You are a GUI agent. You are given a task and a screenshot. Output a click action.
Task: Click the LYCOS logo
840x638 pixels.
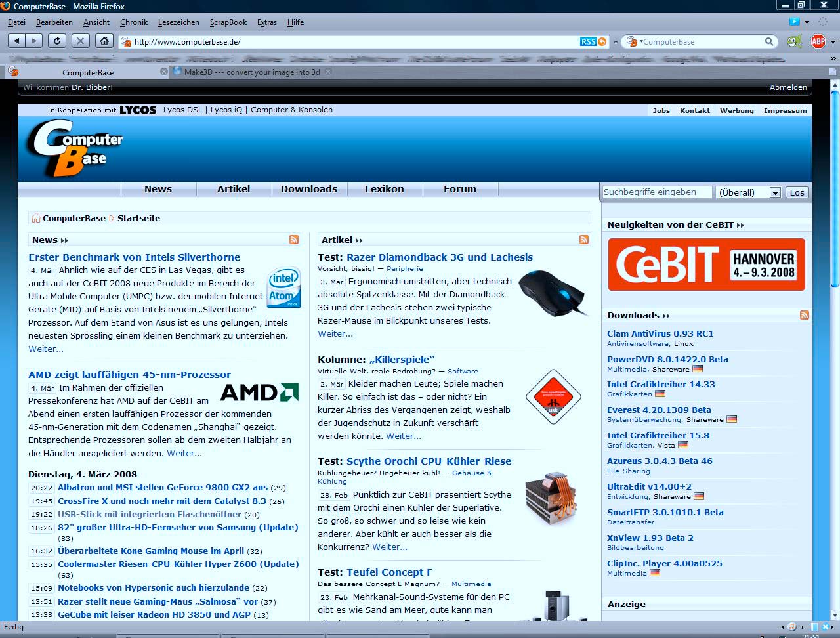[138, 110]
